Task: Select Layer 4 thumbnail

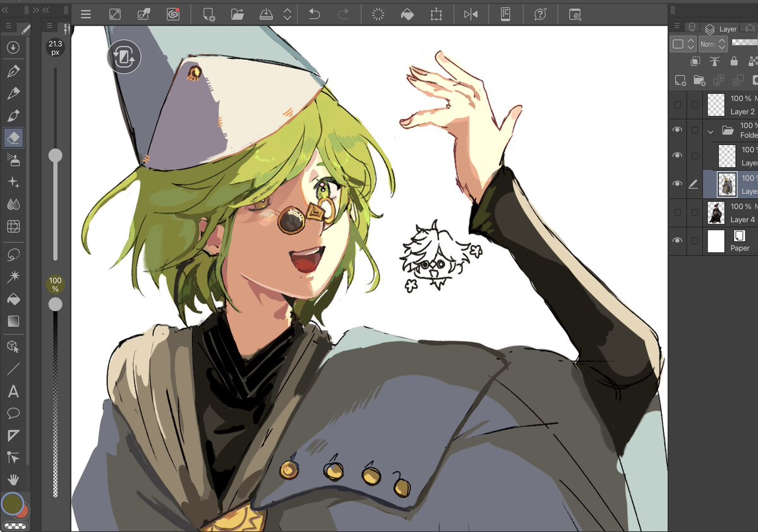Action: (716, 213)
